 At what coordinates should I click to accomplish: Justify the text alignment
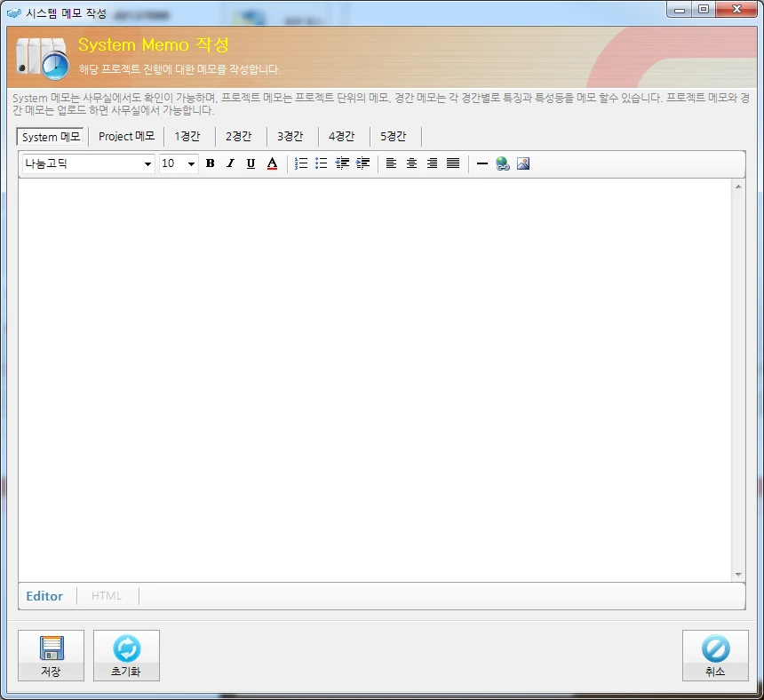point(453,163)
